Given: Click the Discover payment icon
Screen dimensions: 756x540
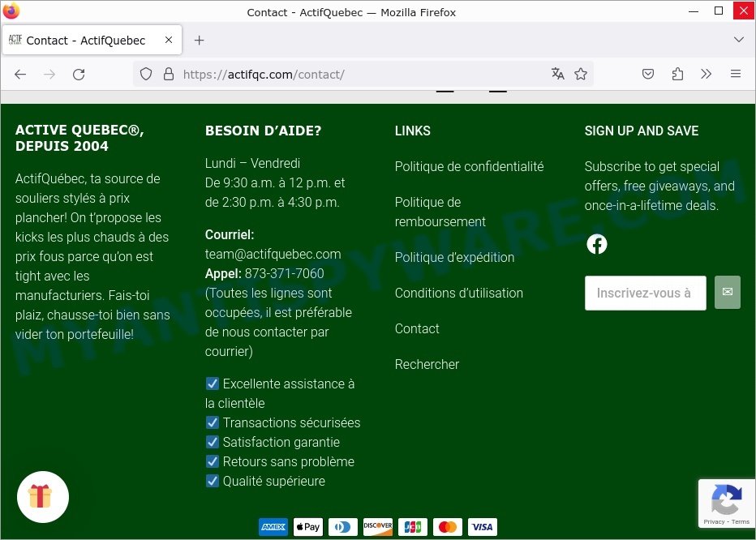Looking at the screenshot, I should point(378,527).
